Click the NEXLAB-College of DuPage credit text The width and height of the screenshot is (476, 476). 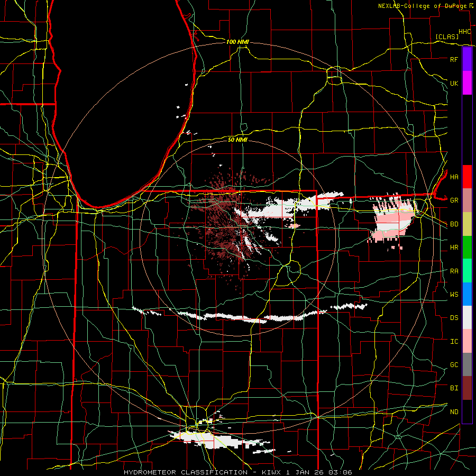[423, 6]
